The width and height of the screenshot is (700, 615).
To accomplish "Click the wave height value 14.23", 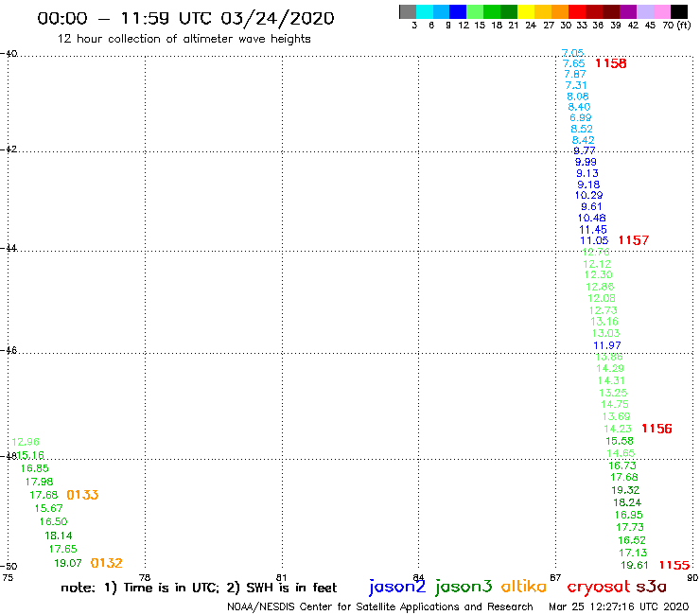I will (x=618, y=430).
